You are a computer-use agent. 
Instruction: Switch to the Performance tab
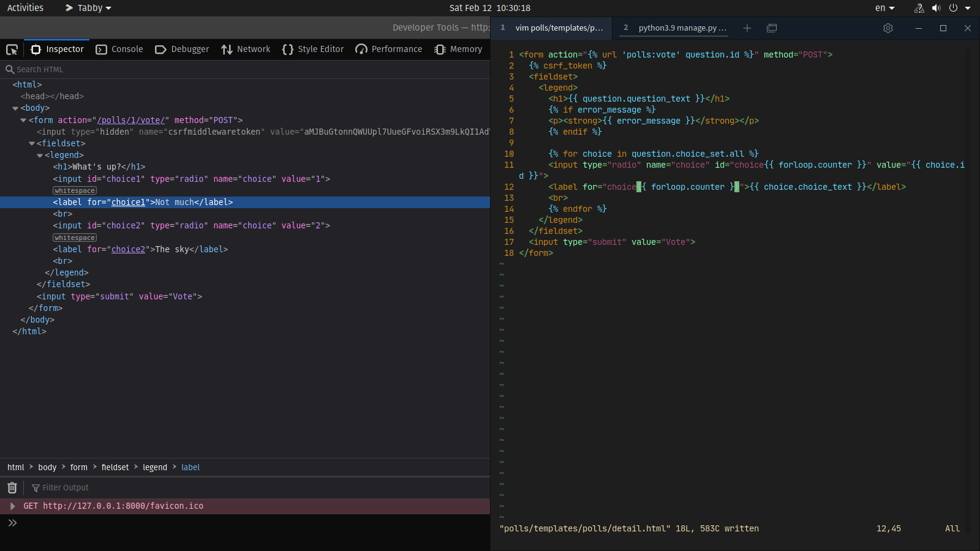point(389,49)
